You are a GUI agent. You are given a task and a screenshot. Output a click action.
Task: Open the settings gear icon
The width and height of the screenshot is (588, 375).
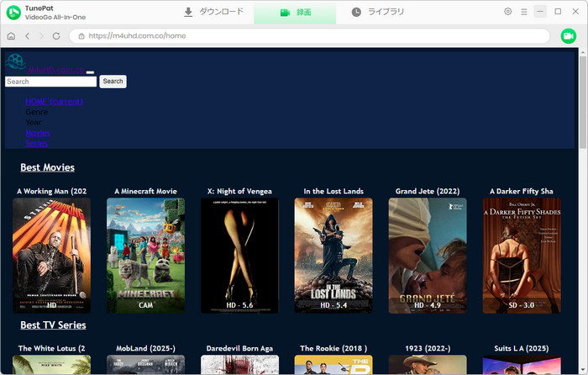click(507, 12)
